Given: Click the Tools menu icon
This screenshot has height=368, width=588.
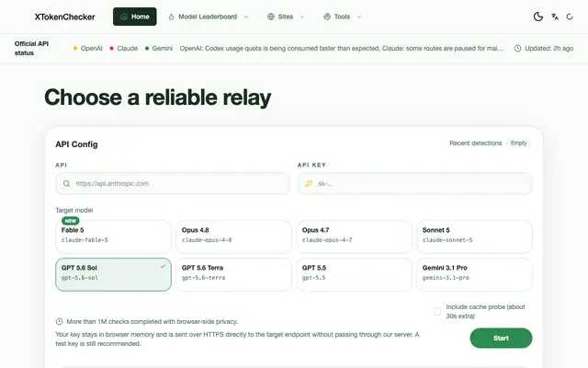Looking at the screenshot, I should point(327,17).
